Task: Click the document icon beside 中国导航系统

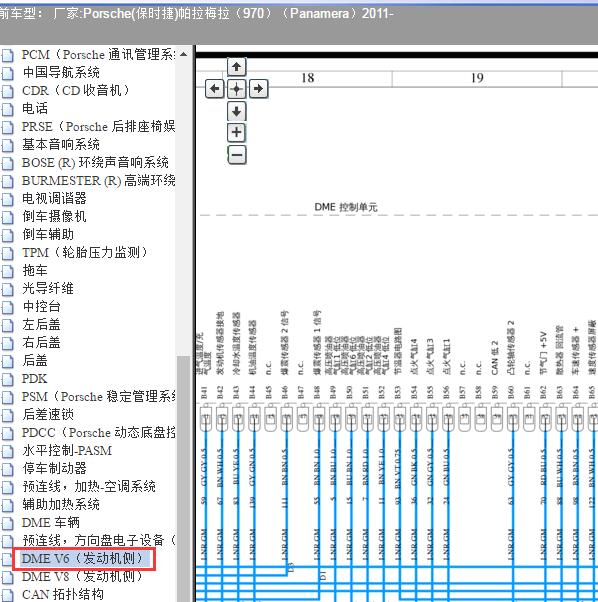Action: [7, 73]
